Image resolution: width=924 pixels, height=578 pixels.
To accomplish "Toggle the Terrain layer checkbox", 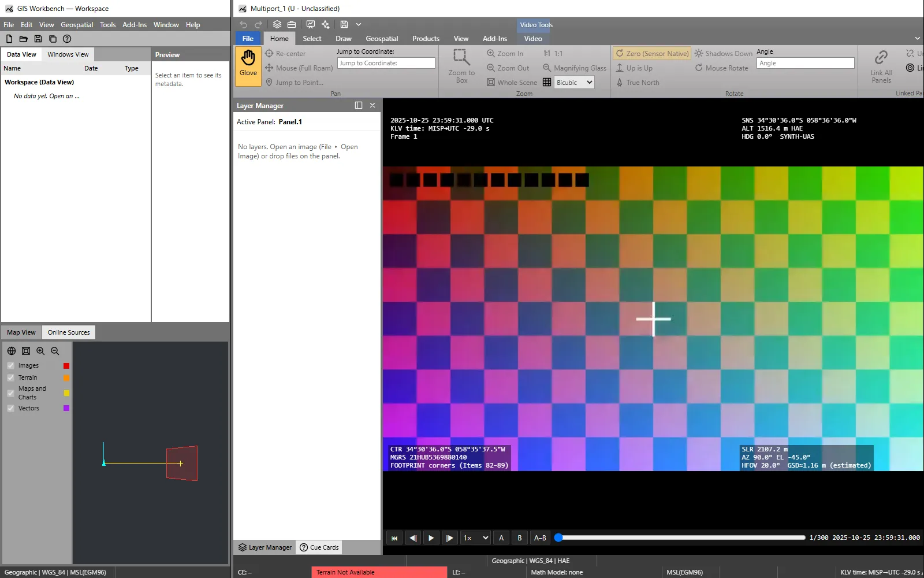I will [x=10, y=377].
